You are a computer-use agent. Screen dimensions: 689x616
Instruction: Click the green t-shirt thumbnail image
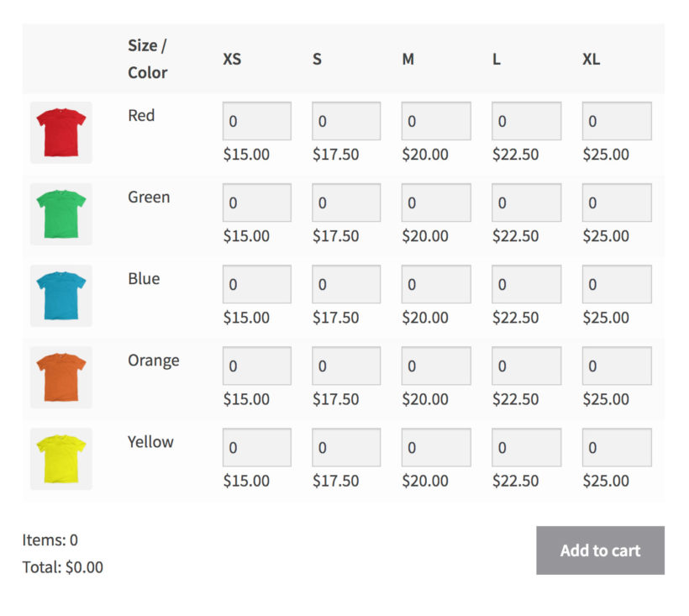[x=60, y=214]
